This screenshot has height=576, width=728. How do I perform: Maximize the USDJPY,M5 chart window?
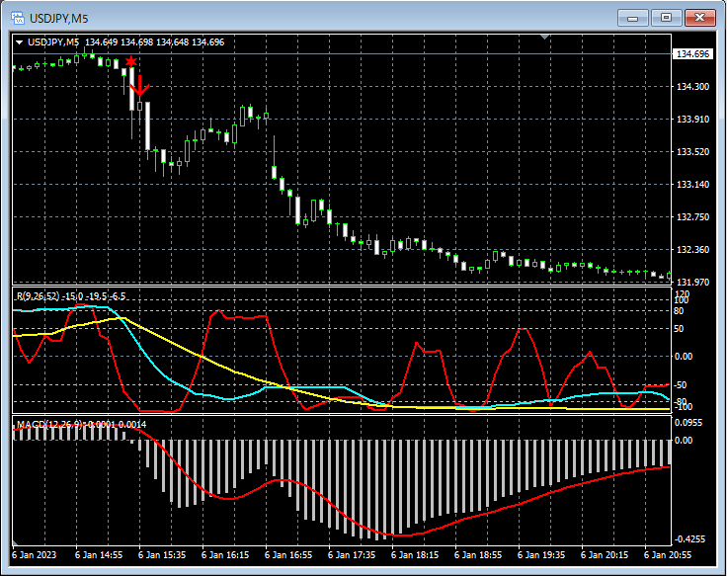pos(666,17)
